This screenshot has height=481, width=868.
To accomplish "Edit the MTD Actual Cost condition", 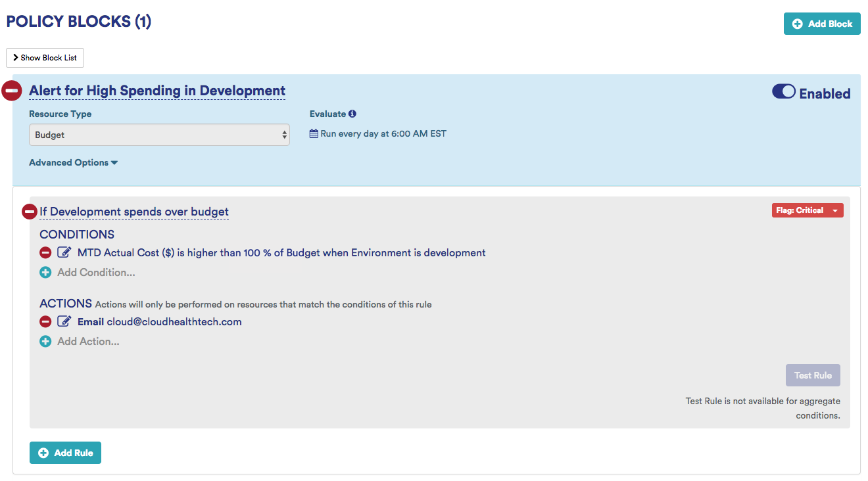I will pos(64,252).
